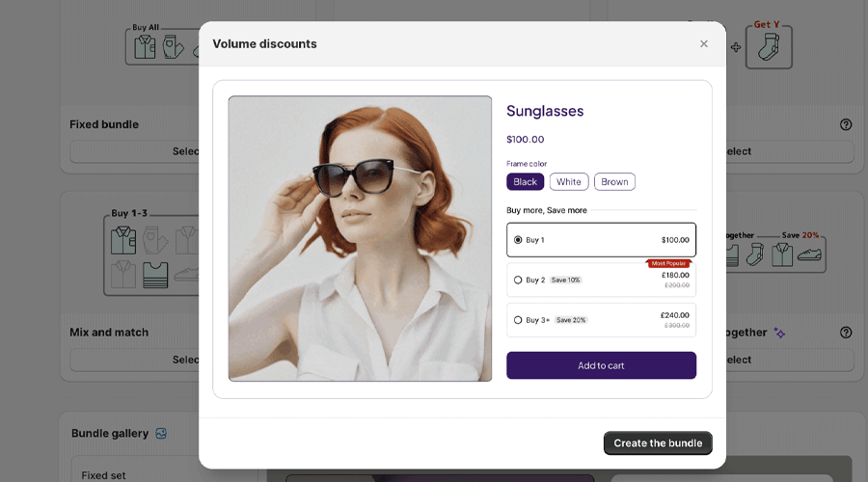Click the sneaker icon under Save 20%
The width and height of the screenshot is (868, 482).
pyautogui.click(x=809, y=254)
